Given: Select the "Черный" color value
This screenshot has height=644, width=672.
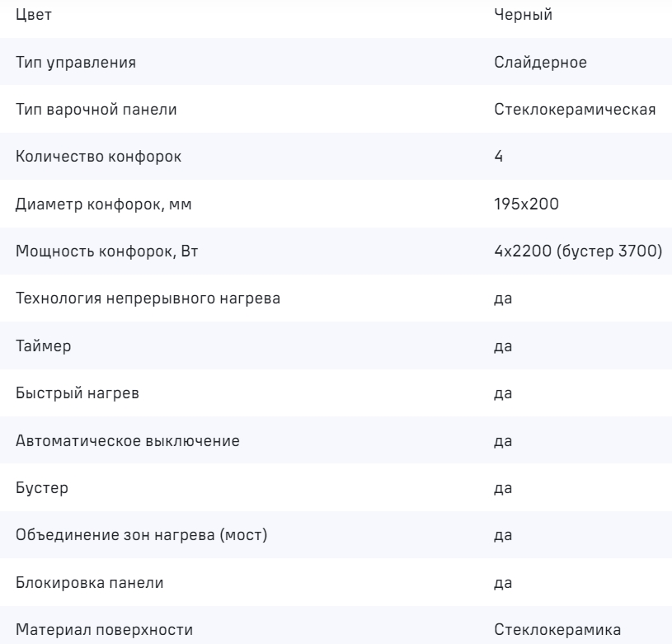Looking at the screenshot, I should click(517, 16).
